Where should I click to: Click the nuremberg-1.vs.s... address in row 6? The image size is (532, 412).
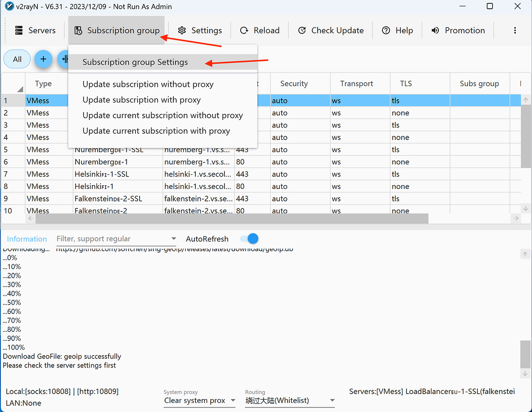click(198, 162)
